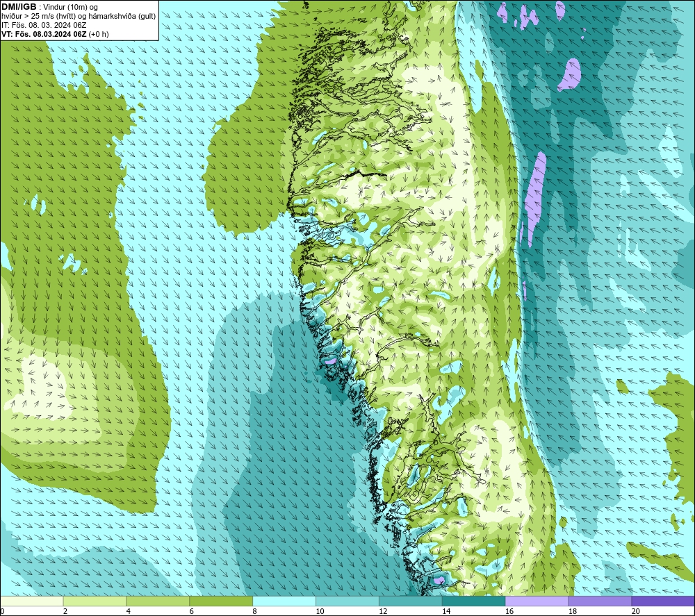The image size is (695, 616).
Task: Click the 18–20 m/s legend color swatch
Action: pyautogui.click(x=600, y=601)
